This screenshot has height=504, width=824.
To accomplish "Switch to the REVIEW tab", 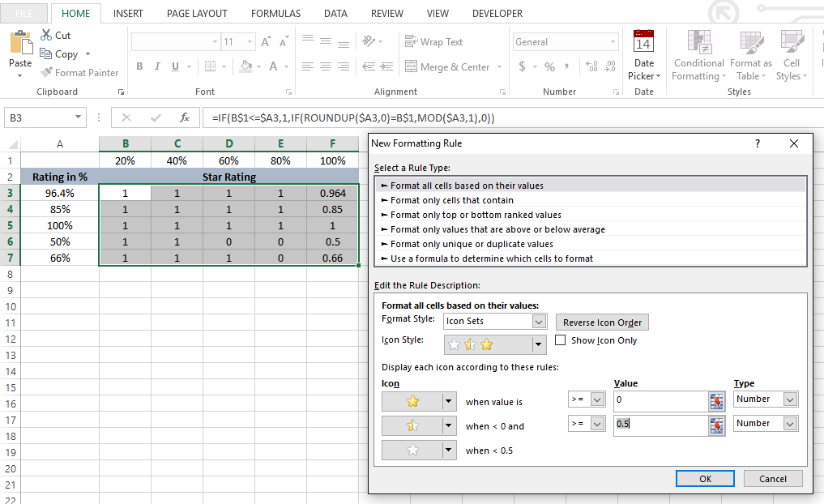I will (386, 14).
